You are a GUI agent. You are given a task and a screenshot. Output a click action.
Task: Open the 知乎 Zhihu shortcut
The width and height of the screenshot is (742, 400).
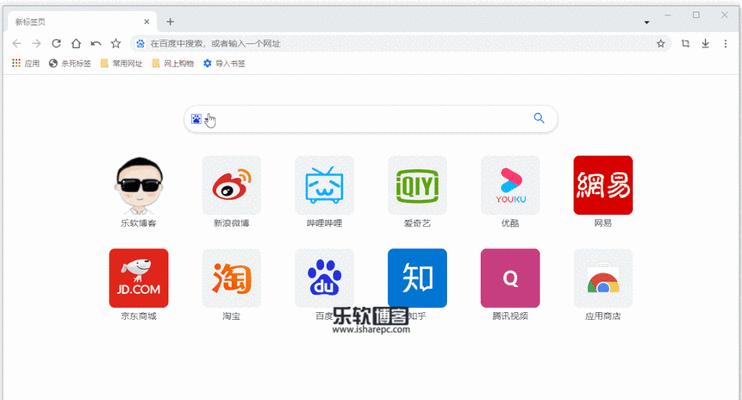tap(417, 278)
